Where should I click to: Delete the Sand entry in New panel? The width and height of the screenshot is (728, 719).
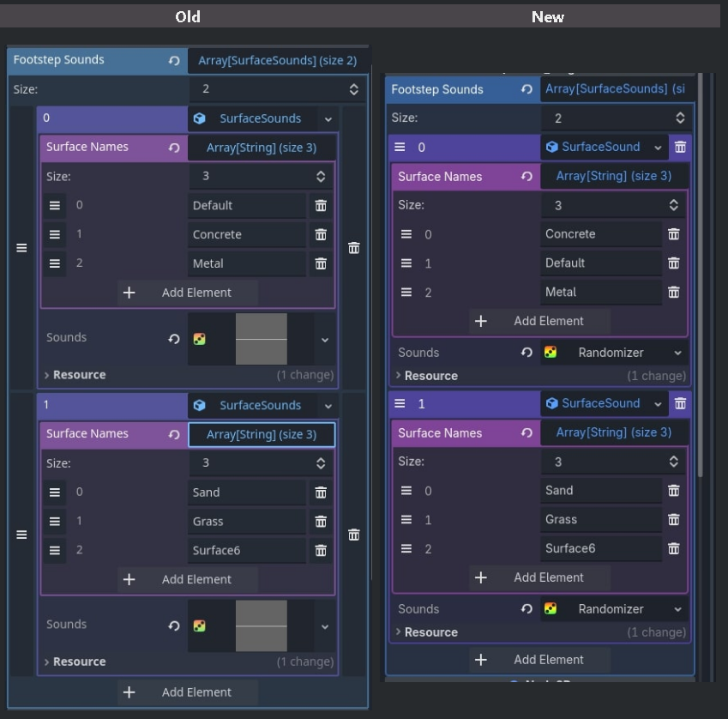tap(674, 491)
